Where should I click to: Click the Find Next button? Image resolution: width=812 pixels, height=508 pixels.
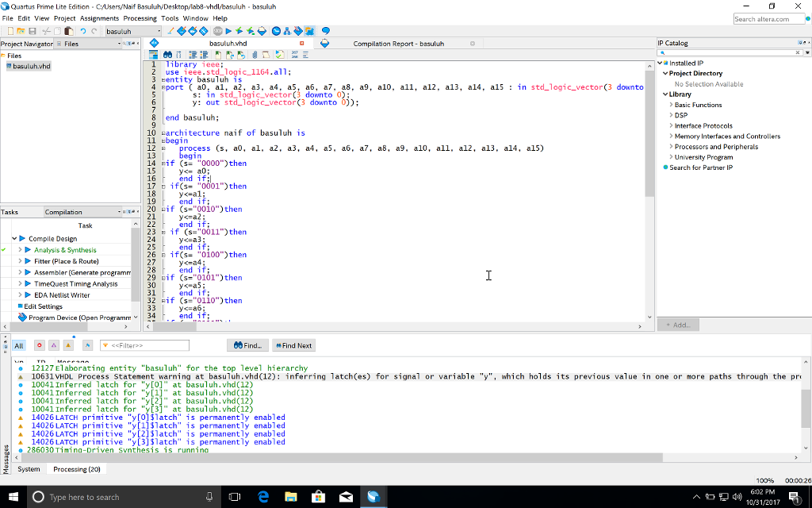(293, 345)
